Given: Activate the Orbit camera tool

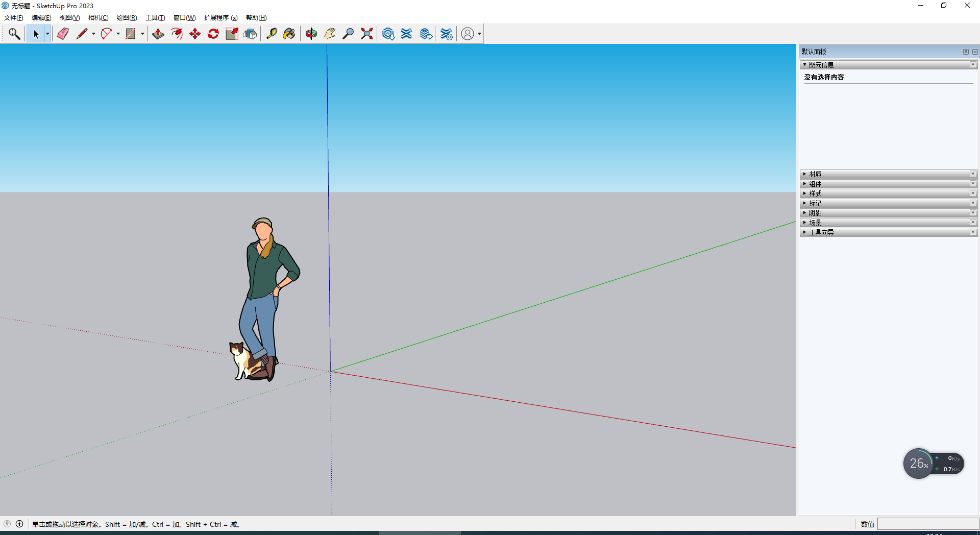Looking at the screenshot, I should pos(311,34).
